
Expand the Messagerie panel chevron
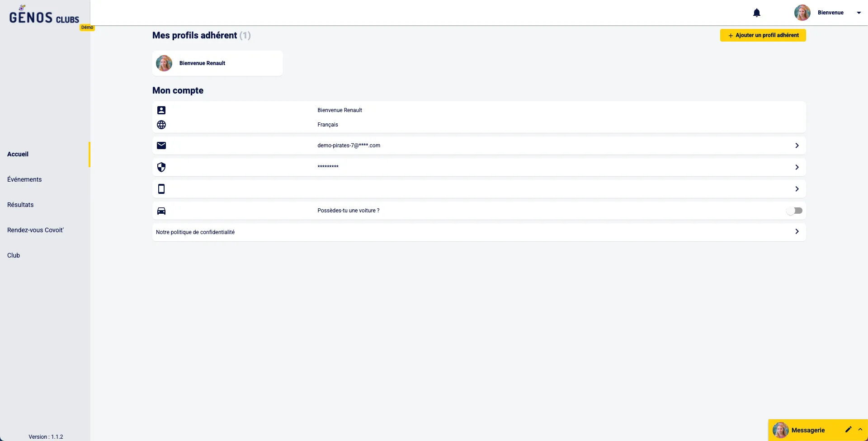coord(860,430)
